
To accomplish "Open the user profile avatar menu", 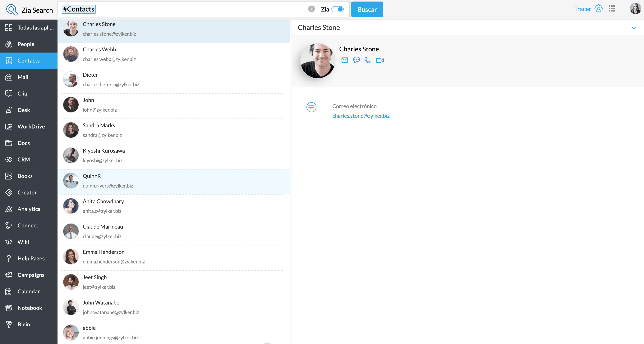I will 635,9.
